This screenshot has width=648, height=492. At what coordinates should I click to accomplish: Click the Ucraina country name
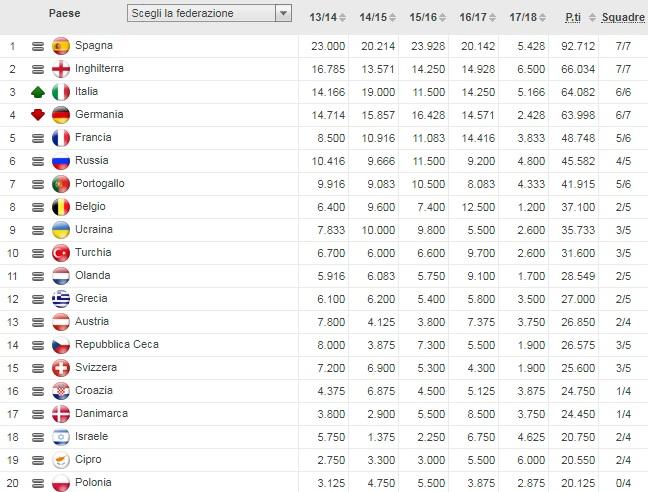93,230
